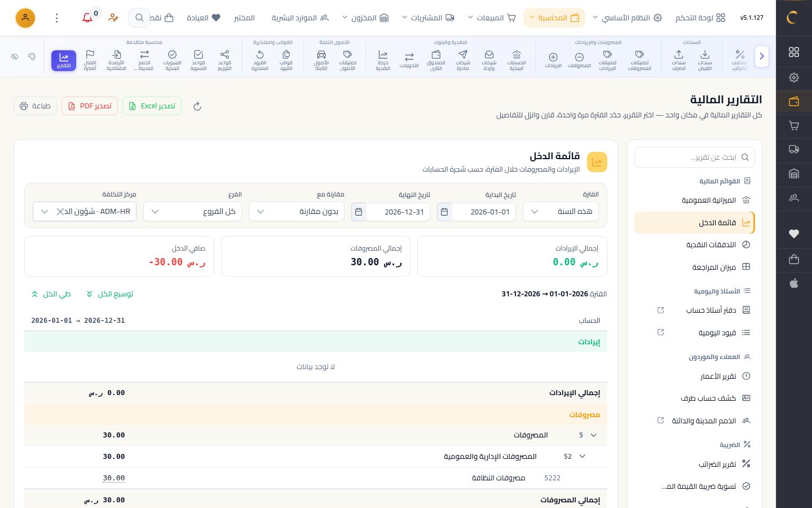812x508 pixels.
Task: Open the الموارد البشرية HR menu
Action: tap(300, 18)
